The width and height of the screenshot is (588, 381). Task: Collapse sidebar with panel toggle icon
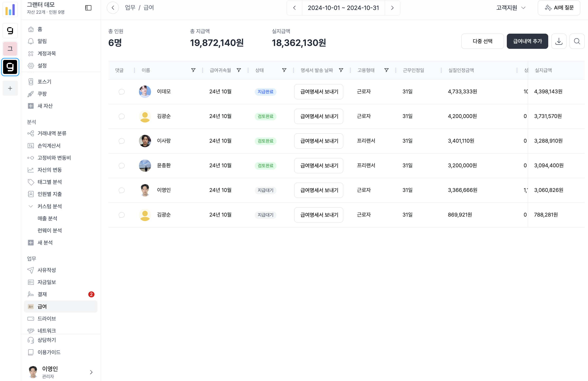(88, 8)
